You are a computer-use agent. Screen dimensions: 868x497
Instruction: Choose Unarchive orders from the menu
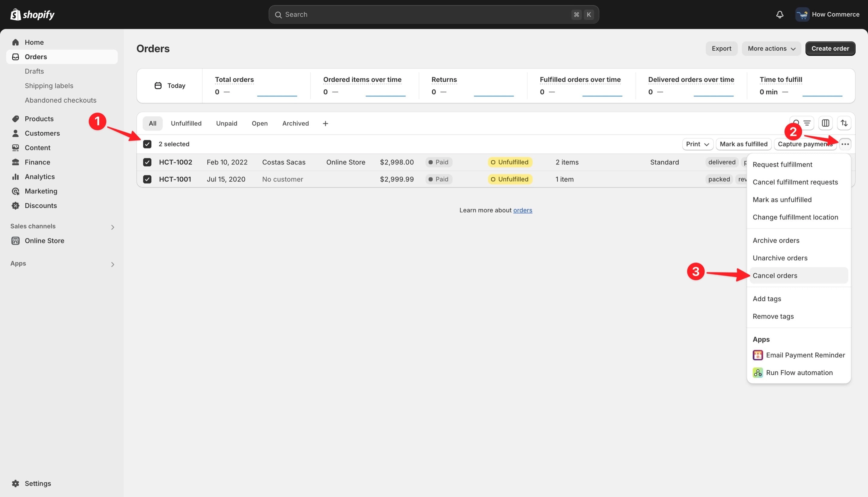799,258
